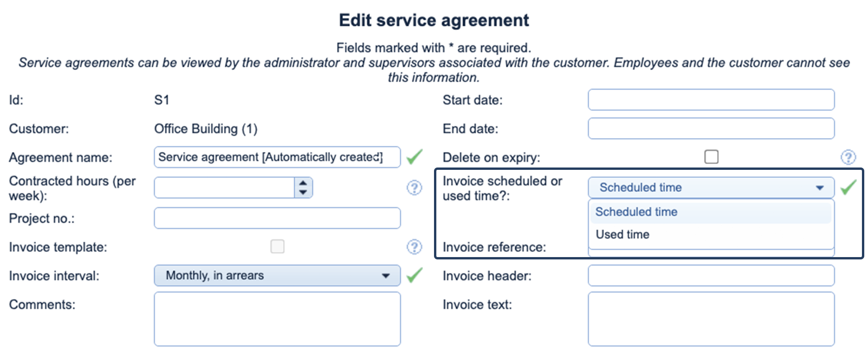Image resolution: width=868 pixels, height=356 pixels.
Task: Click the Comments text area
Action: coord(277,319)
